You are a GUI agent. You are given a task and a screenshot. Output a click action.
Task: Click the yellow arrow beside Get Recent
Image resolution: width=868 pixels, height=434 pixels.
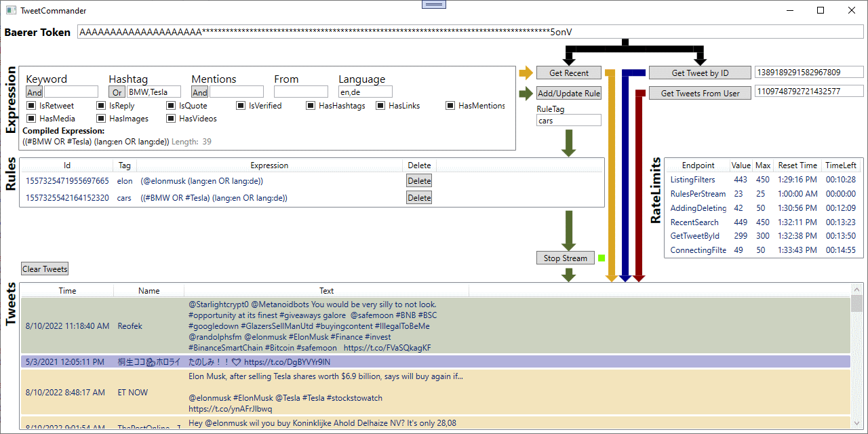[526, 73]
